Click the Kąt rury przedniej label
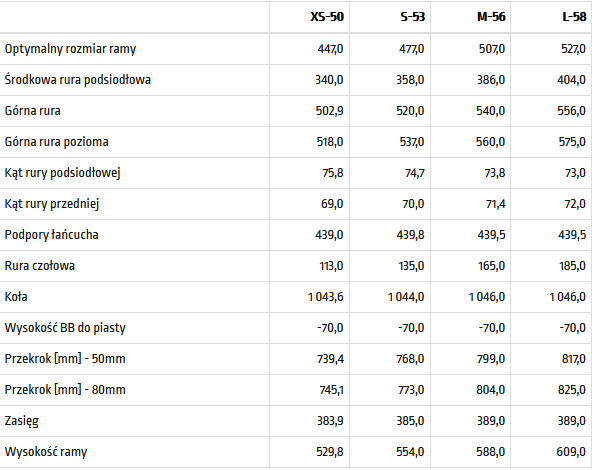The height and width of the screenshot is (470, 592). pyautogui.click(x=52, y=204)
